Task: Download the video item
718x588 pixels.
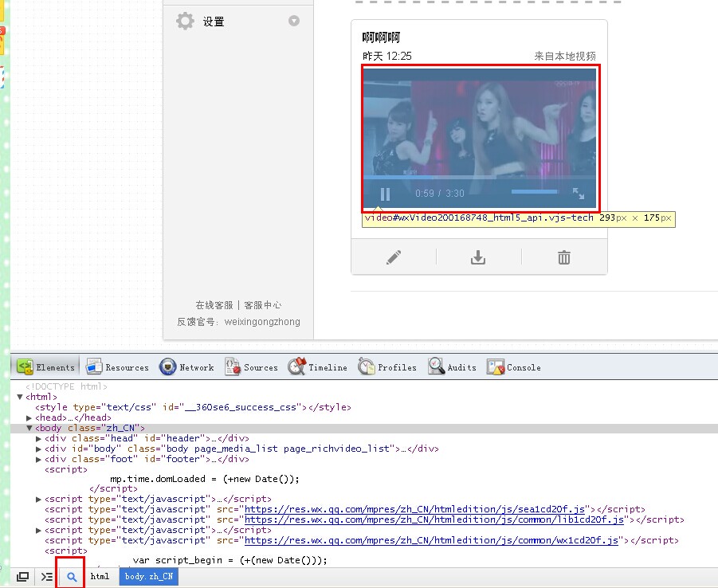Action: click(x=478, y=257)
